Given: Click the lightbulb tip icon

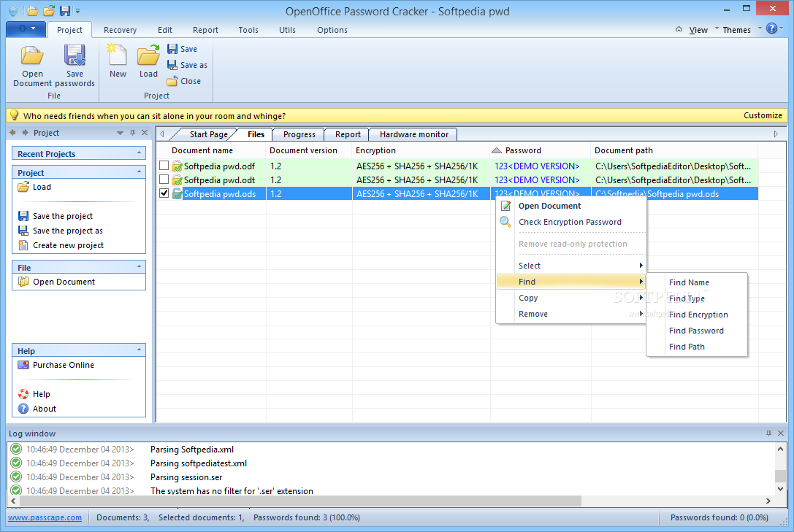Looking at the screenshot, I should pos(14,115).
